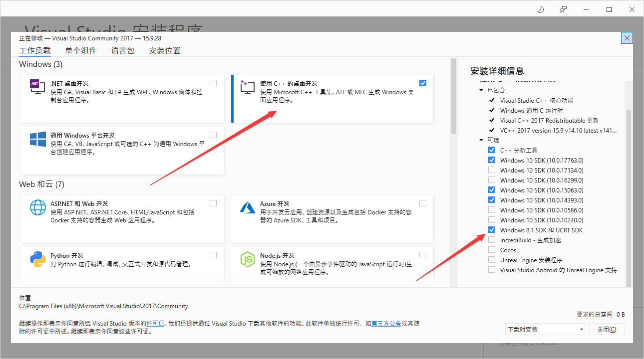Click the Azure 开发 logo icon
644x359 pixels.
(x=248, y=208)
